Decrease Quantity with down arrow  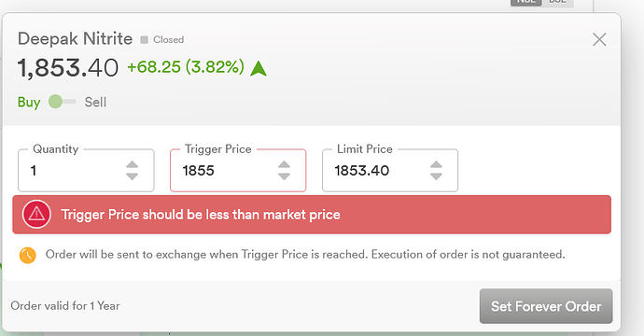[133, 176]
